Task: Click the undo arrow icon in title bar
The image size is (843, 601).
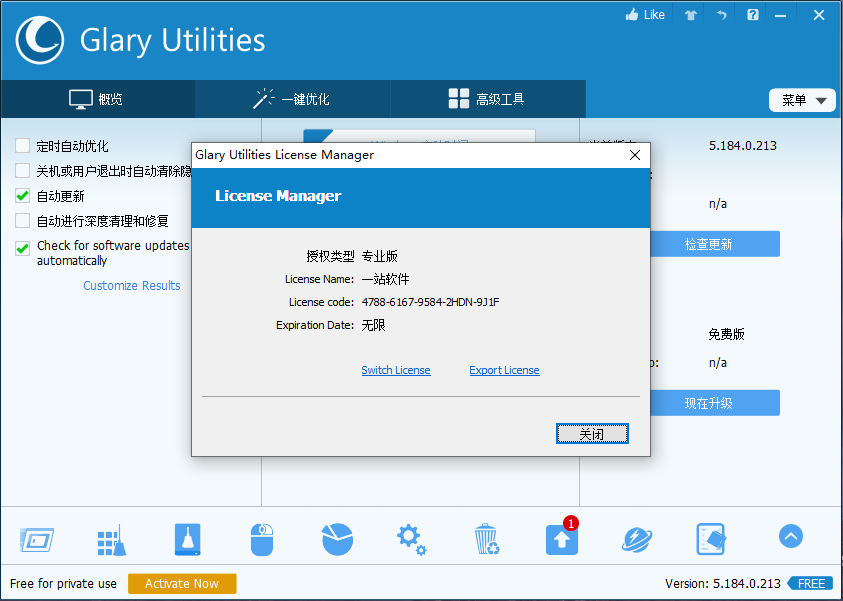Action: pos(721,15)
